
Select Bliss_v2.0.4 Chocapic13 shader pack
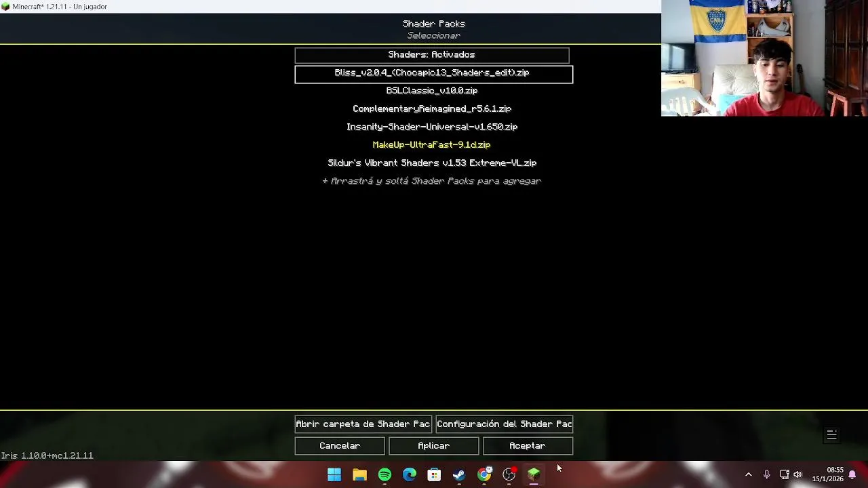(x=434, y=73)
